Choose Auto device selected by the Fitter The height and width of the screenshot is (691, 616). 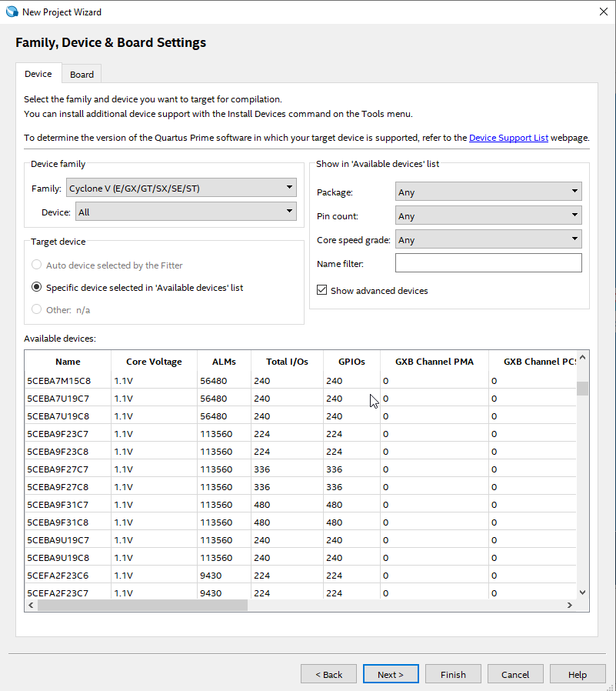tap(36, 265)
